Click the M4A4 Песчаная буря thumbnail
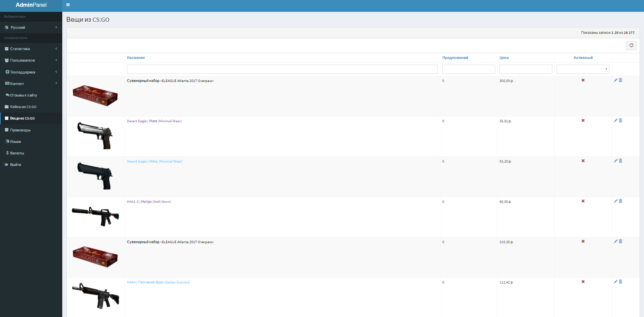The image size is (644, 317). (x=95, y=296)
